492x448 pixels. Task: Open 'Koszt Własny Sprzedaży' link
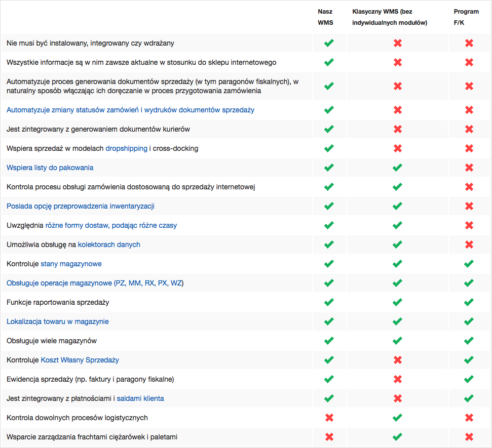(x=80, y=360)
